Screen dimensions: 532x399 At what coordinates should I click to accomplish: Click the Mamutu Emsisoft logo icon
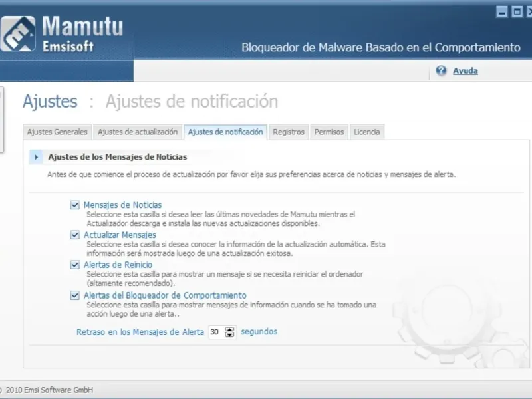point(18,34)
